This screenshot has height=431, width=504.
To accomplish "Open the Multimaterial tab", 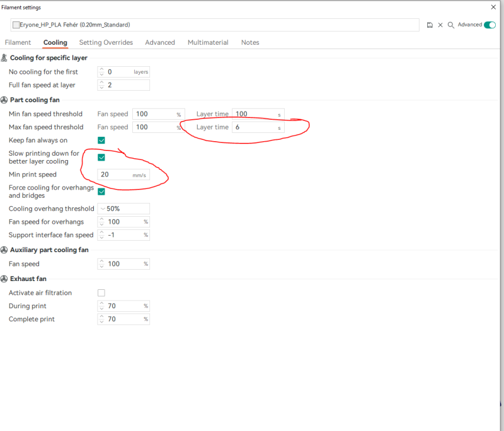I will pos(208,42).
